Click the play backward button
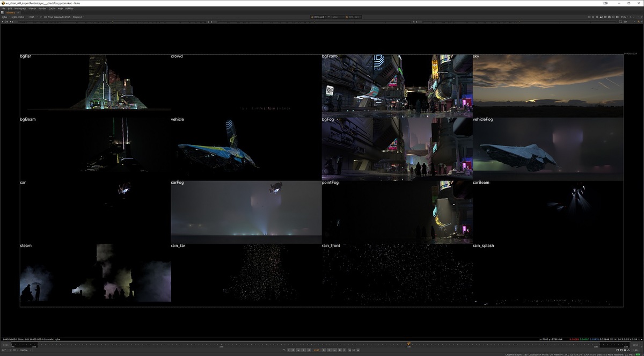 pyautogui.click(x=309, y=350)
